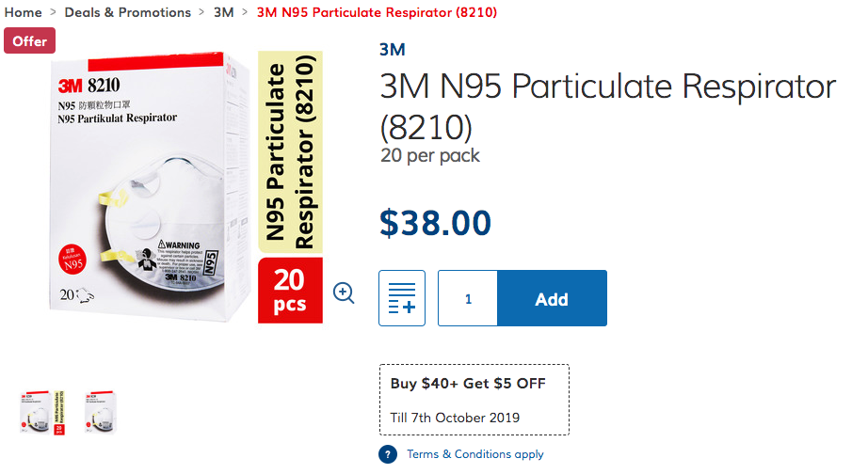Click the Till 7th October 2019 text

tap(455, 418)
